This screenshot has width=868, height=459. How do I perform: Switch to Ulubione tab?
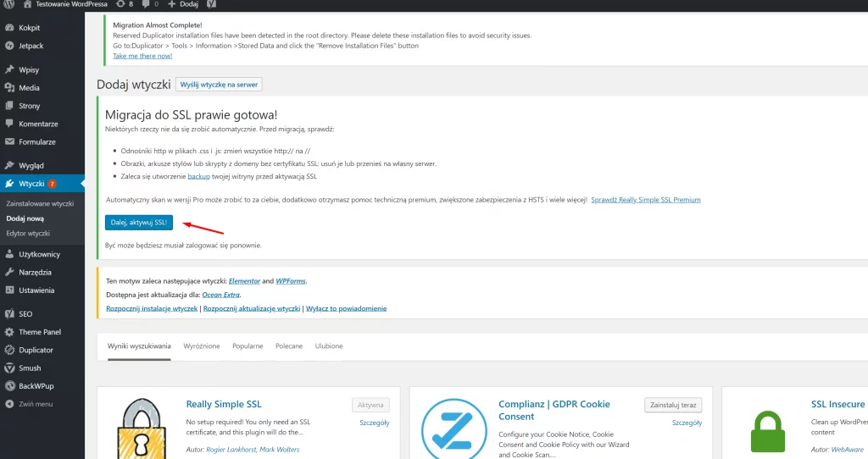pyautogui.click(x=329, y=346)
